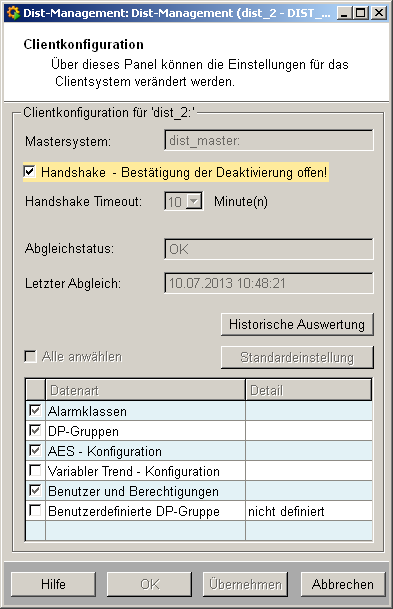Click the Abgleichstatus field showing OK
This screenshot has height=609, width=393.
269,249
